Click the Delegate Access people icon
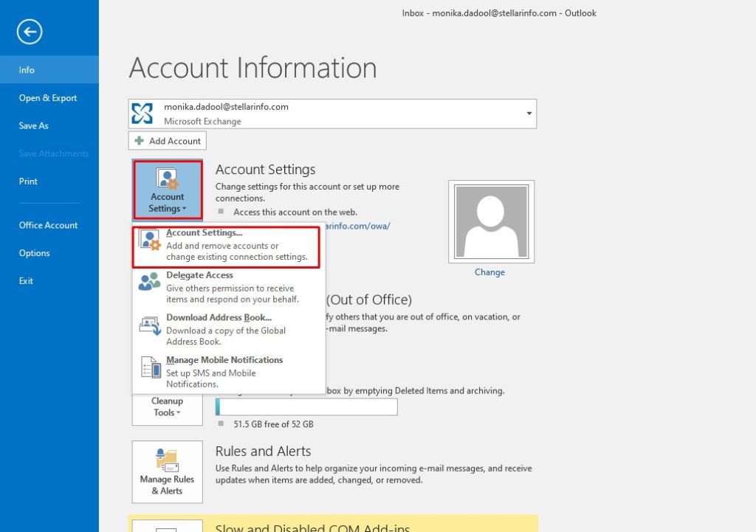 [x=150, y=283]
